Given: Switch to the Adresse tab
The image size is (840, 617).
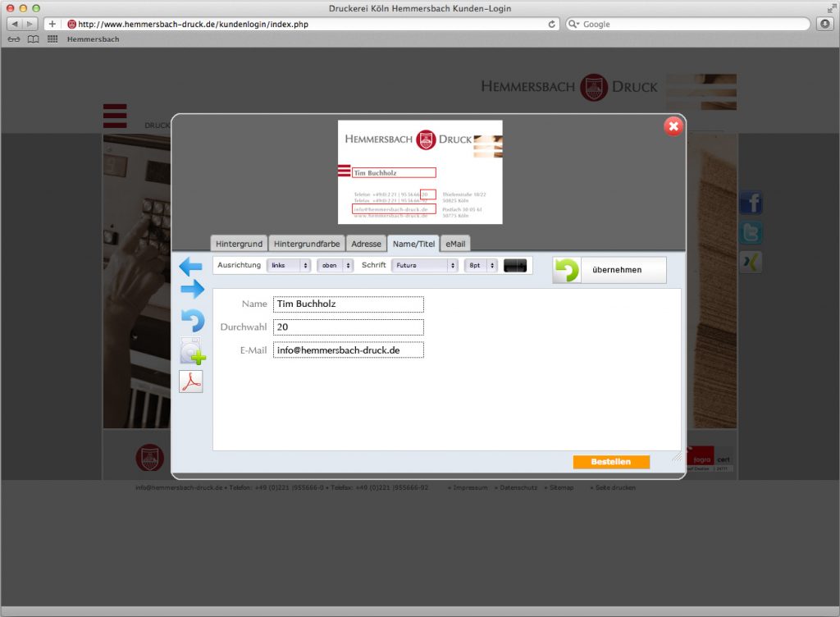Looking at the screenshot, I should pyautogui.click(x=365, y=244).
